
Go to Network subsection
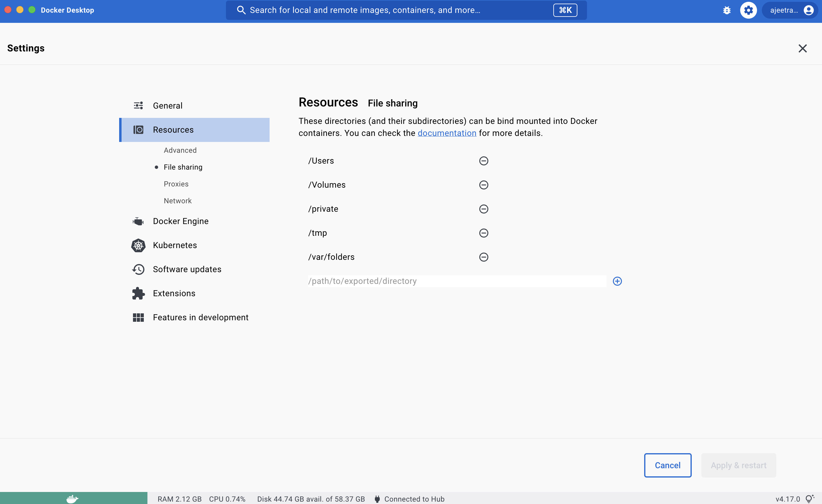(178, 201)
